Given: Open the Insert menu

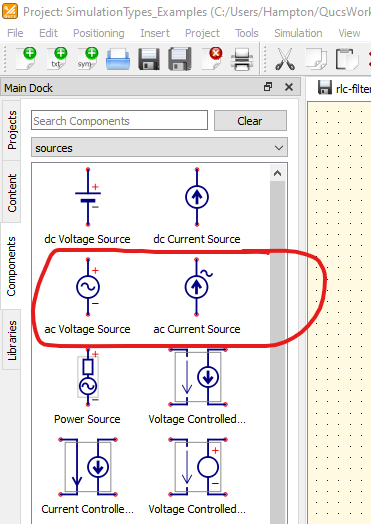Looking at the screenshot, I should pos(155,33).
